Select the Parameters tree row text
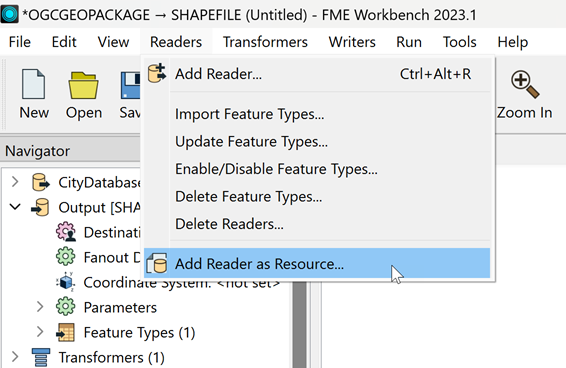This screenshot has height=368, width=566. tap(120, 307)
